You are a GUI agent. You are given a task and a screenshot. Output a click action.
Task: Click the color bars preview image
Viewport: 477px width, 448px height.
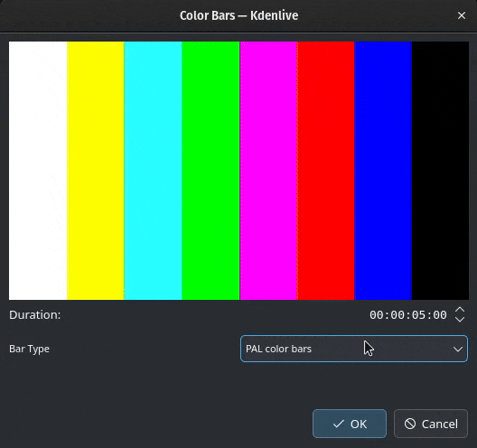tap(238, 171)
